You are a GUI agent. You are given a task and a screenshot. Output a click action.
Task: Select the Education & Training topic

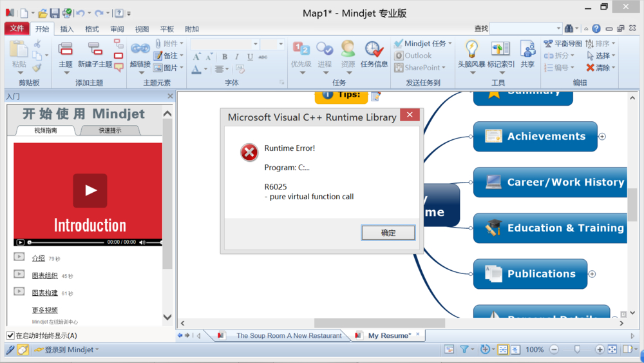coord(551,228)
